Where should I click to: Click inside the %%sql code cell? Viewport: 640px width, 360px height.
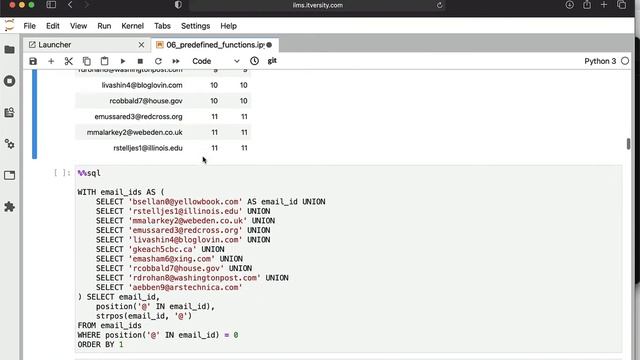(348, 258)
